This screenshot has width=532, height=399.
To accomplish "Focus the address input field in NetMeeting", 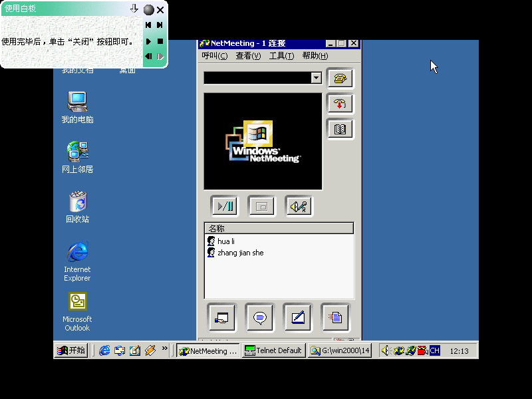I will (257, 78).
